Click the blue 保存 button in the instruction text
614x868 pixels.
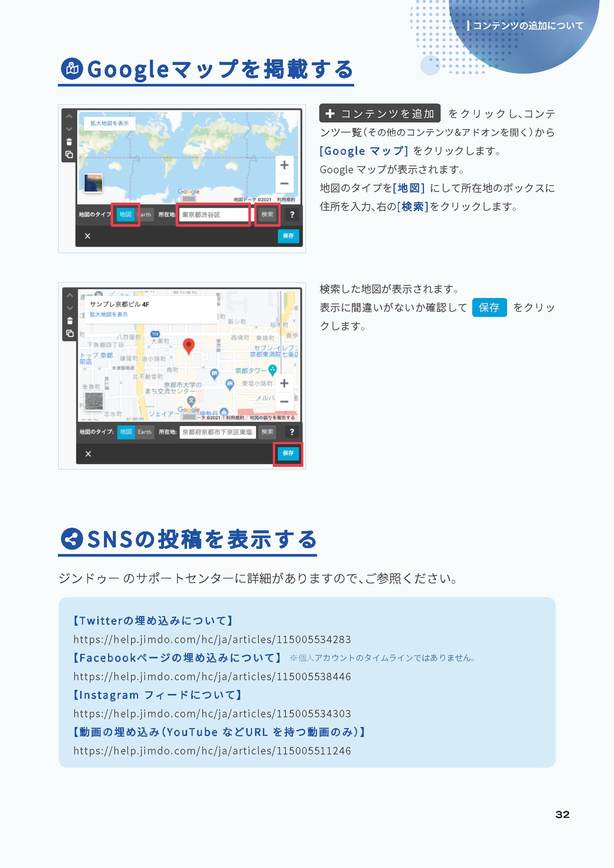click(x=489, y=307)
